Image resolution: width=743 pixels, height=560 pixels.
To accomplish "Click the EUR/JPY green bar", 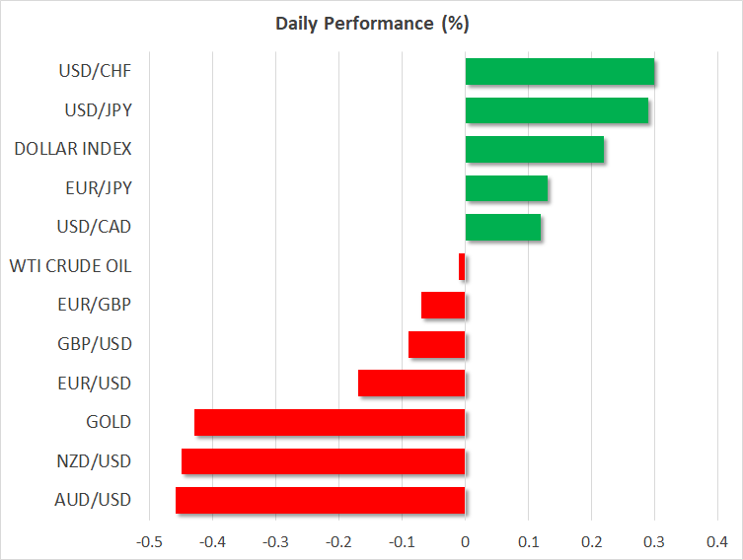I will click(x=506, y=188).
